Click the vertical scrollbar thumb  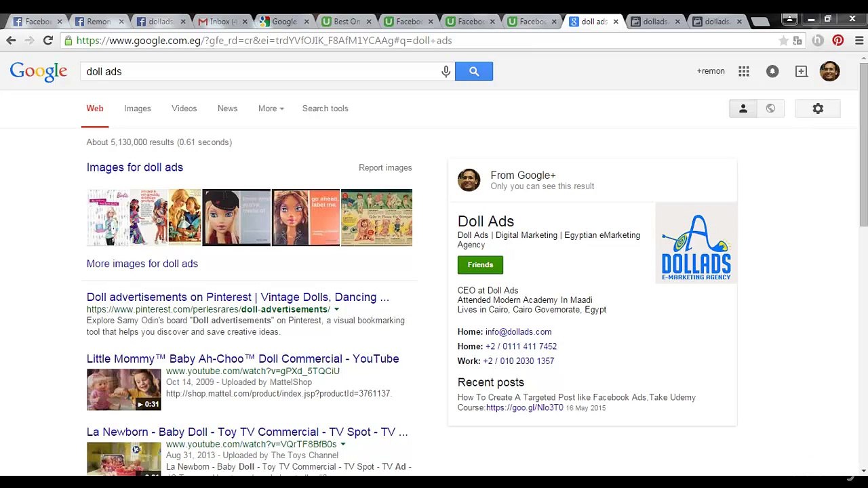(x=863, y=144)
